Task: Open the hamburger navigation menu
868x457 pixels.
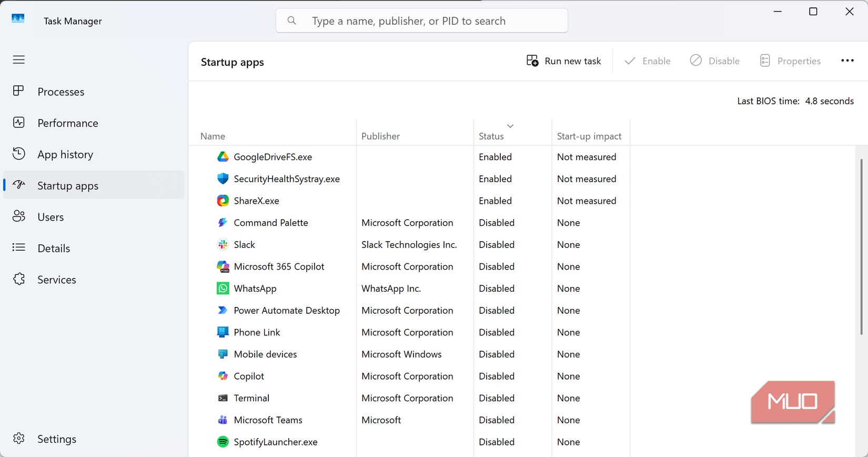Action: pos(19,59)
